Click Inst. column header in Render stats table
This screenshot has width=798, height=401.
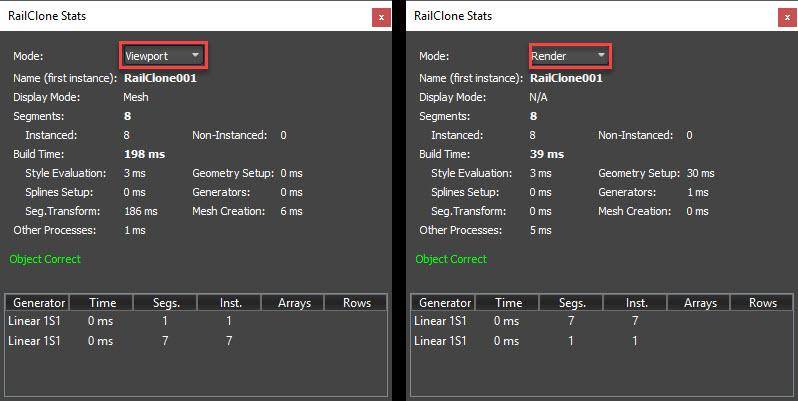[636, 303]
